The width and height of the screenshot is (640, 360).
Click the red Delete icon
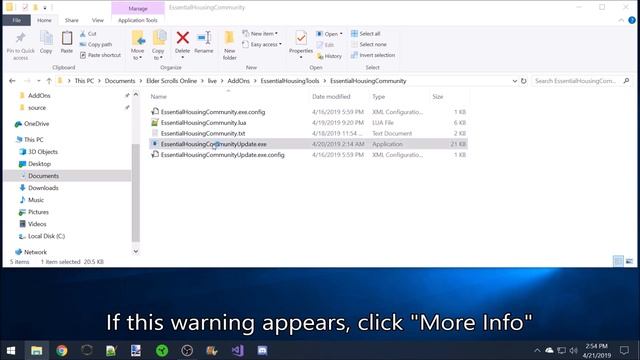click(182, 38)
